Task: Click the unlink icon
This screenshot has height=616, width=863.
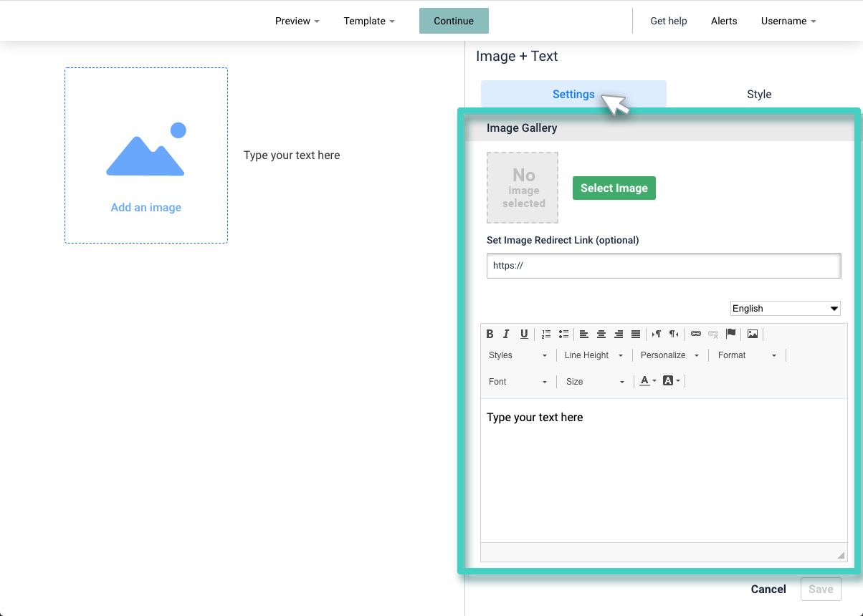Action: (713, 334)
